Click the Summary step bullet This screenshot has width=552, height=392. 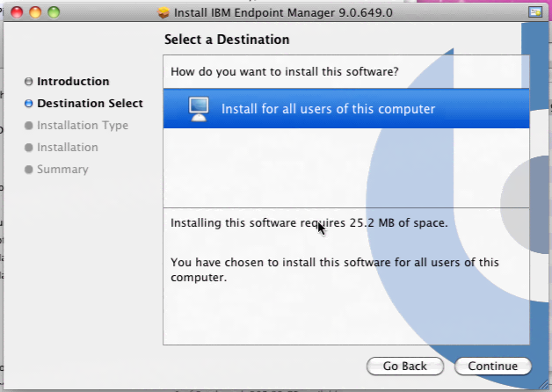coord(28,170)
